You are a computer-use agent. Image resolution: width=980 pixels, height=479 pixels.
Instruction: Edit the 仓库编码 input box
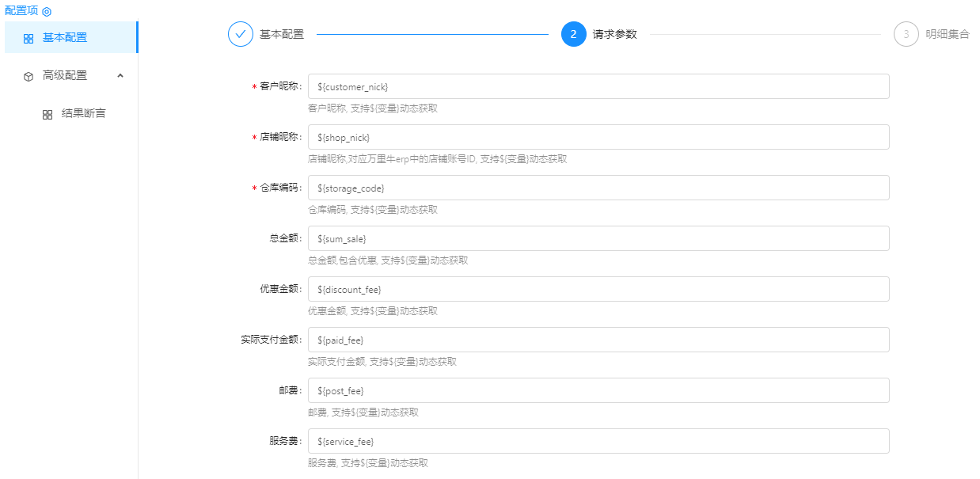598,188
